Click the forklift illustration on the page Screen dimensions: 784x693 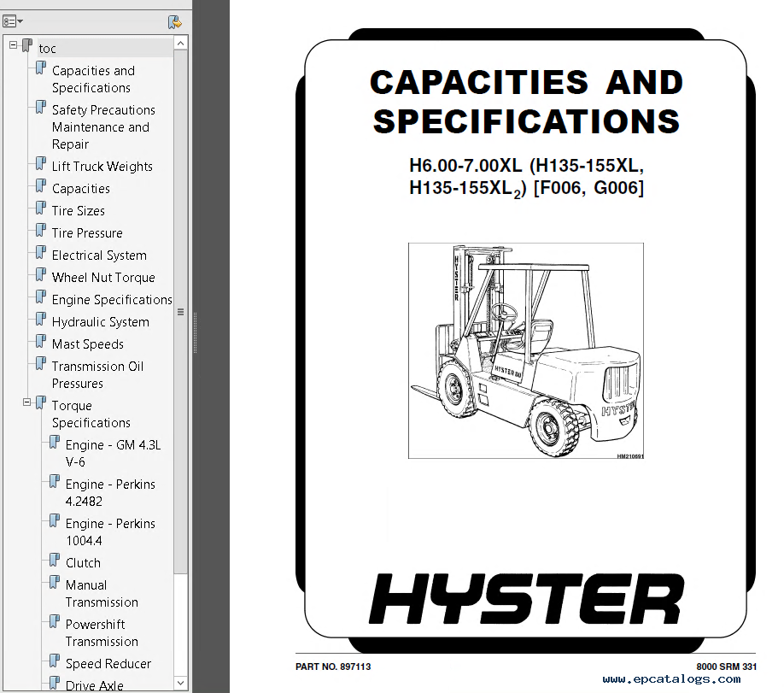point(526,350)
